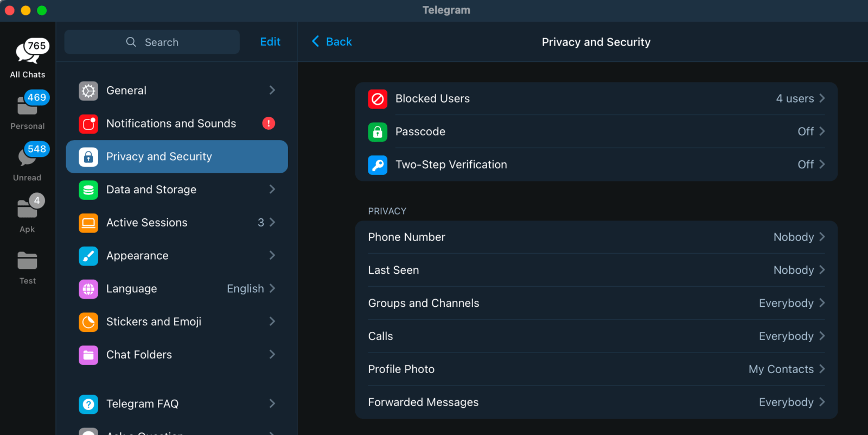Click the Two-Step Verification key icon

[x=378, y=165]
